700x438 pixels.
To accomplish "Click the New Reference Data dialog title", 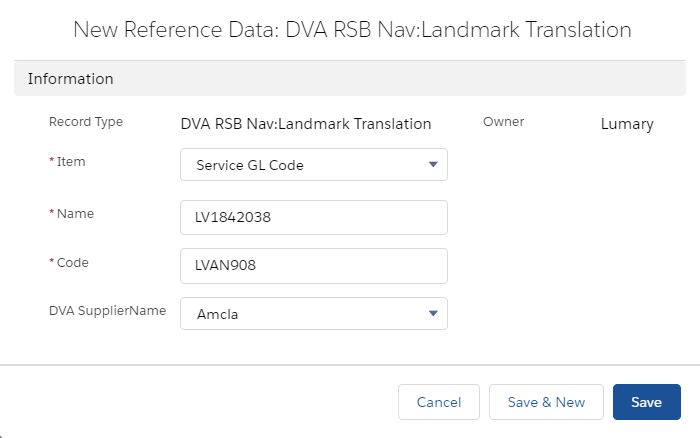I will coord(352,30).
